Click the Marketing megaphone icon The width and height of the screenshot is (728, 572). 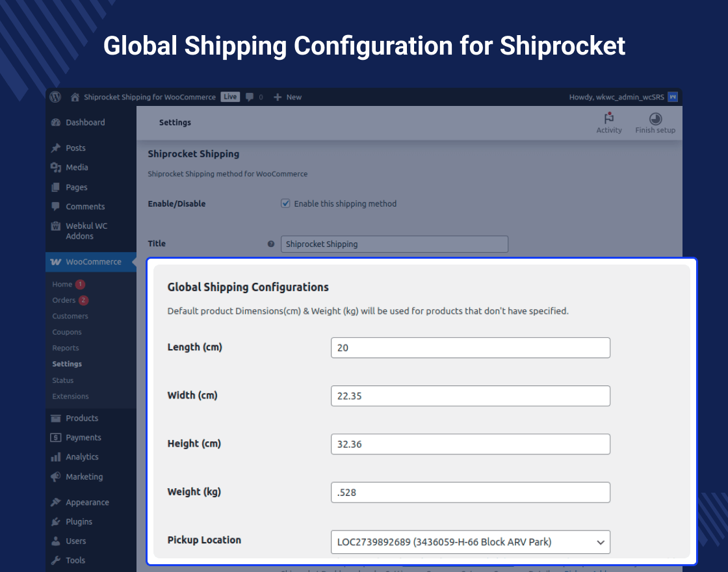click(x=57, y=476)
